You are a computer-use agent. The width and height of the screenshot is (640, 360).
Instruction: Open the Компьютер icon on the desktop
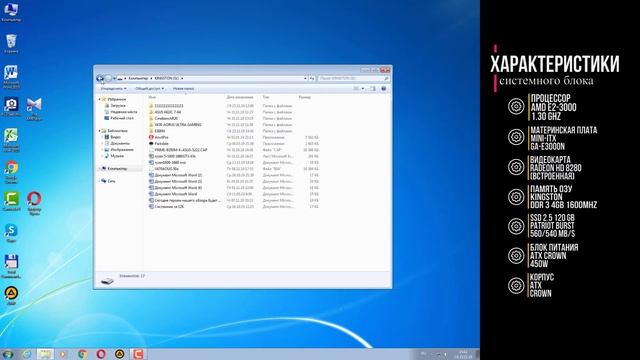click(x=11, y=12)
